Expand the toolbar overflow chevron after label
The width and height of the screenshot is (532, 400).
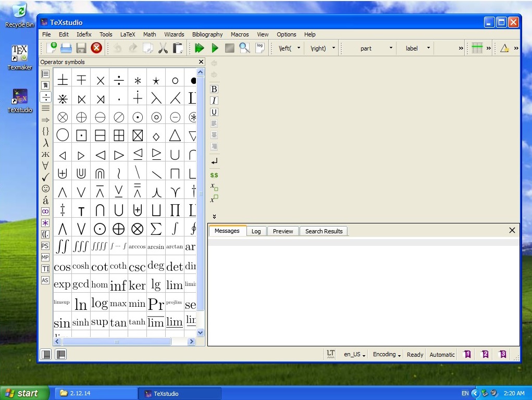[461, 48]
